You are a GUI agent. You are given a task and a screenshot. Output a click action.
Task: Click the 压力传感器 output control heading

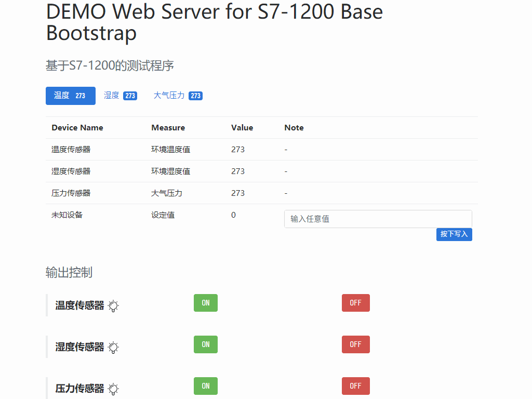point(79,388)
